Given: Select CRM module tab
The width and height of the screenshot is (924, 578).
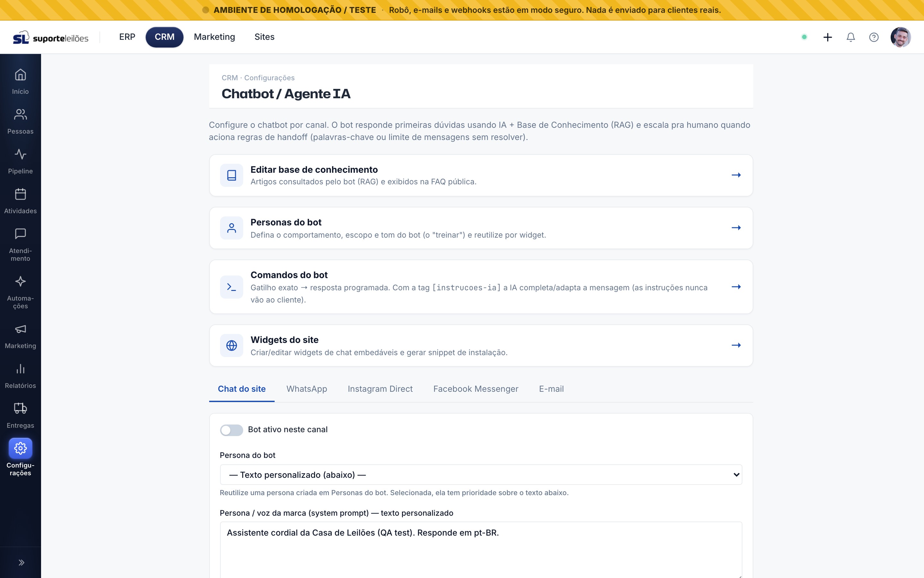Looking at the screenshot, I should point(165,37).
